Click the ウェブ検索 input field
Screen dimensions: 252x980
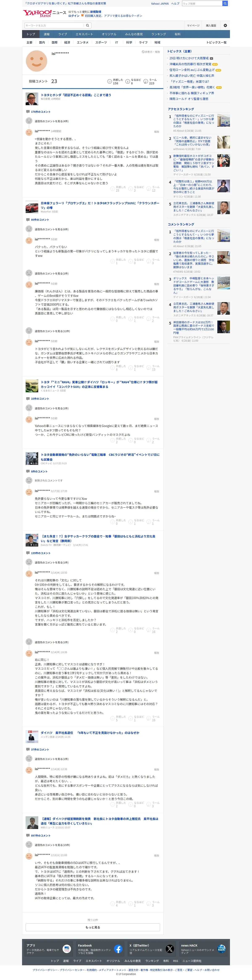tap(202, 3)
